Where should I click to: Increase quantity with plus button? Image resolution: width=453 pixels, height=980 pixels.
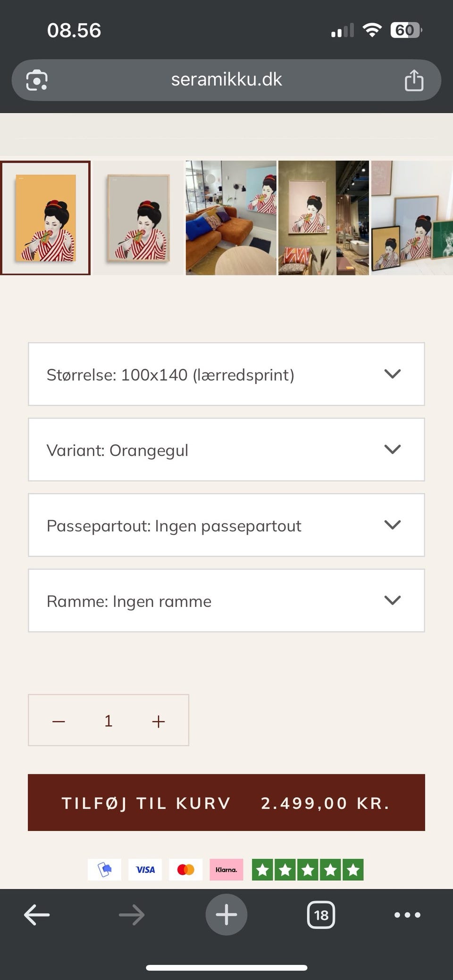(159, 721)
